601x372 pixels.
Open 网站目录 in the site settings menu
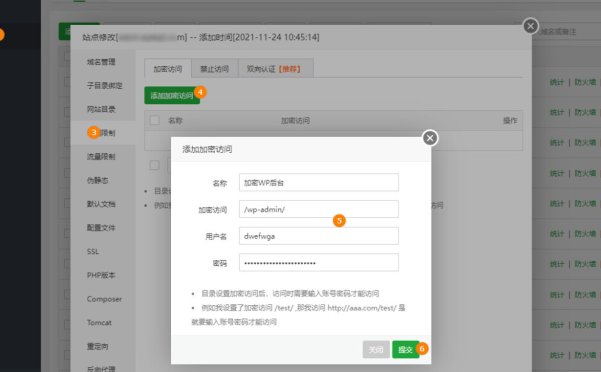pos(101,109)
